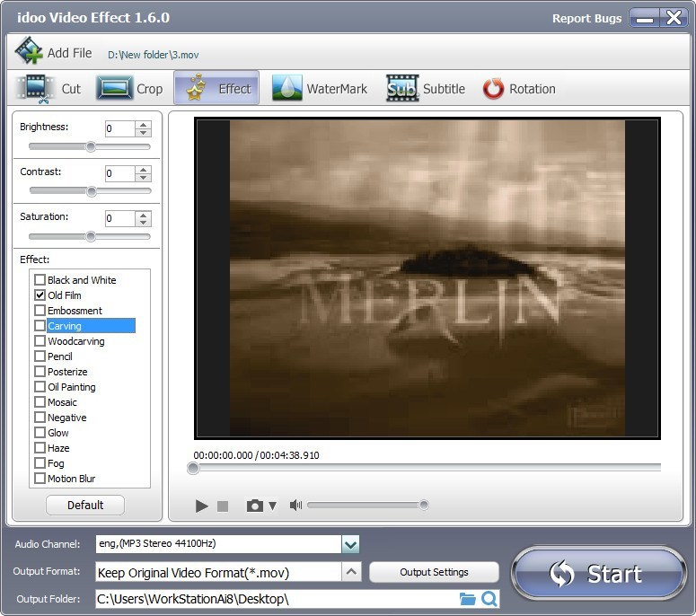
Task: Click Add File label
Action: tap(70, 53)
